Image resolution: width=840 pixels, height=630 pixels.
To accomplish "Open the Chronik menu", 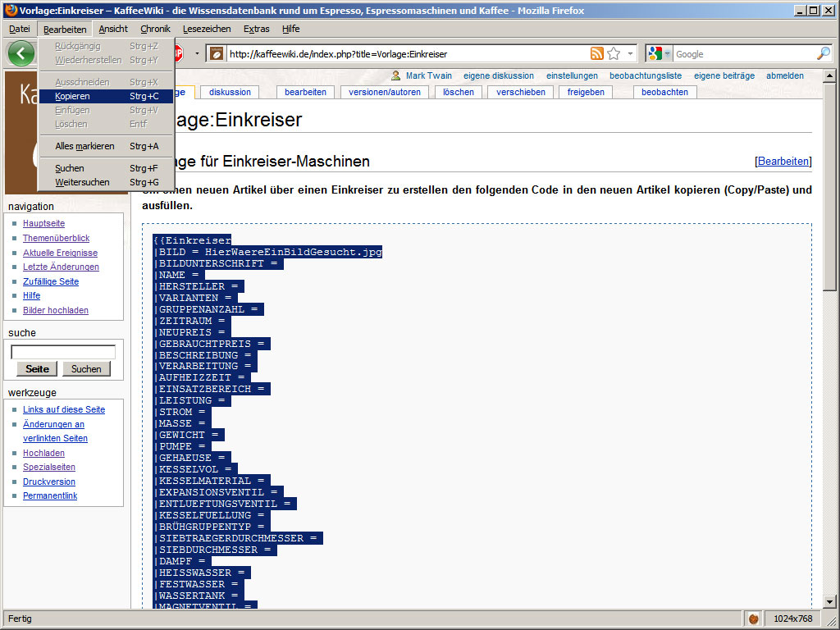I will tap(155, 29).
